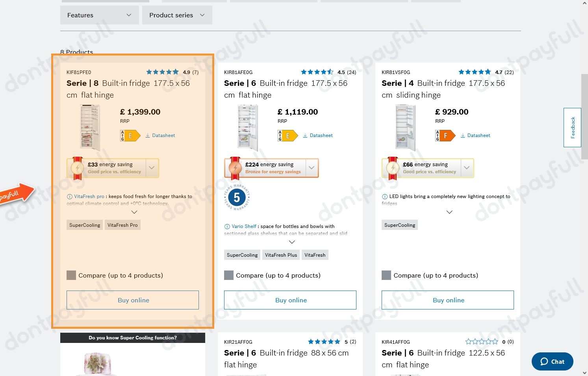
Task: Click the VitaFresh pro feature link
Action: point(89,196)
